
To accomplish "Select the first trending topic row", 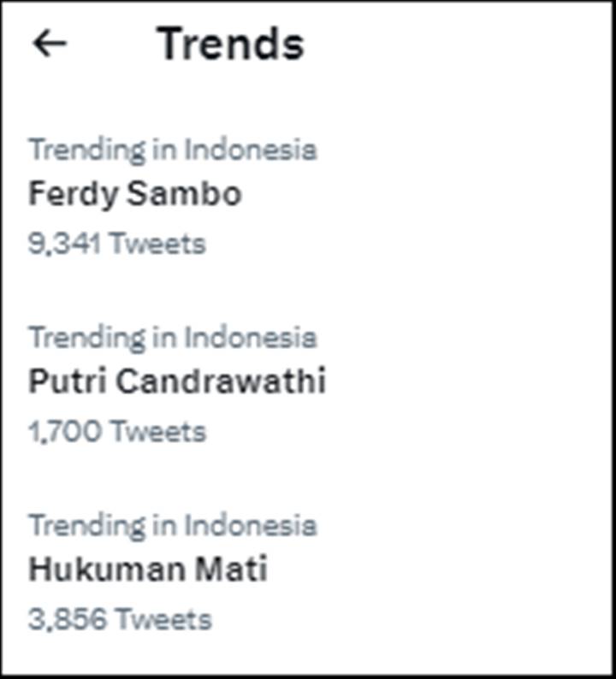I will (x=307, y=196).
